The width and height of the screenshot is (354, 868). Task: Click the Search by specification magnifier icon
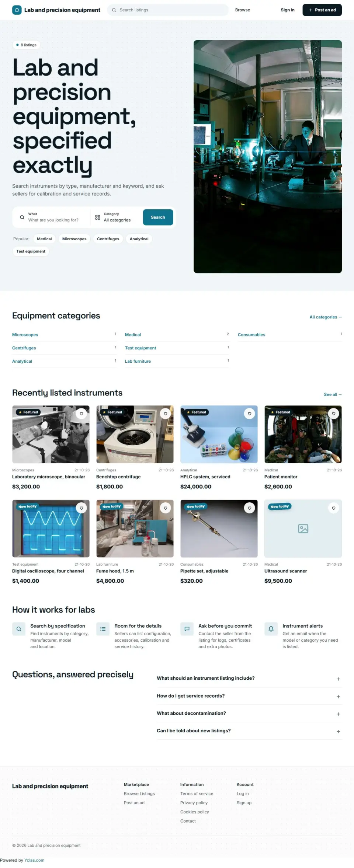pos(19,629)
